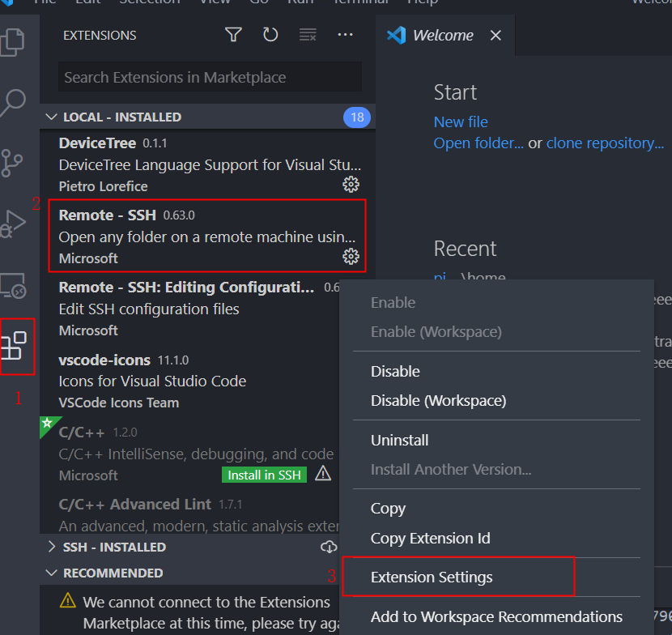This screenshot has height=635, width=672.
Task: Click the VS Code logo on Welcome tab
Action: pyautogui.click(x=397, y=35)
